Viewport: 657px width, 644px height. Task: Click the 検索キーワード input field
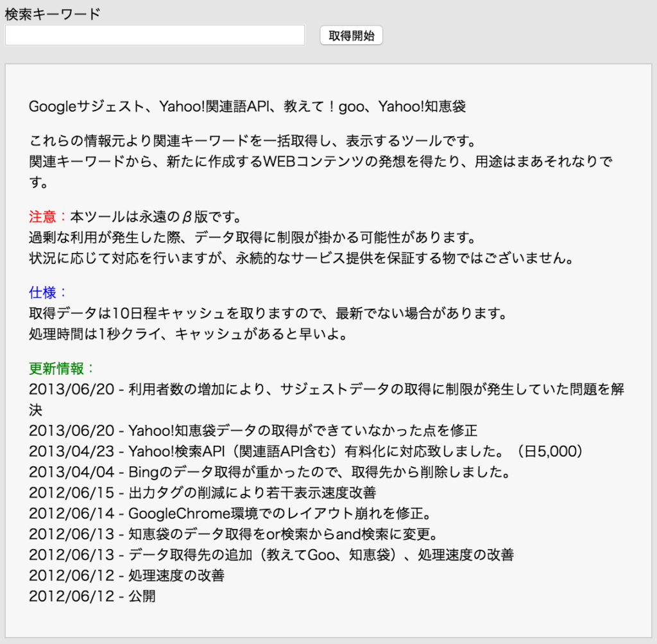coord(154,35)
